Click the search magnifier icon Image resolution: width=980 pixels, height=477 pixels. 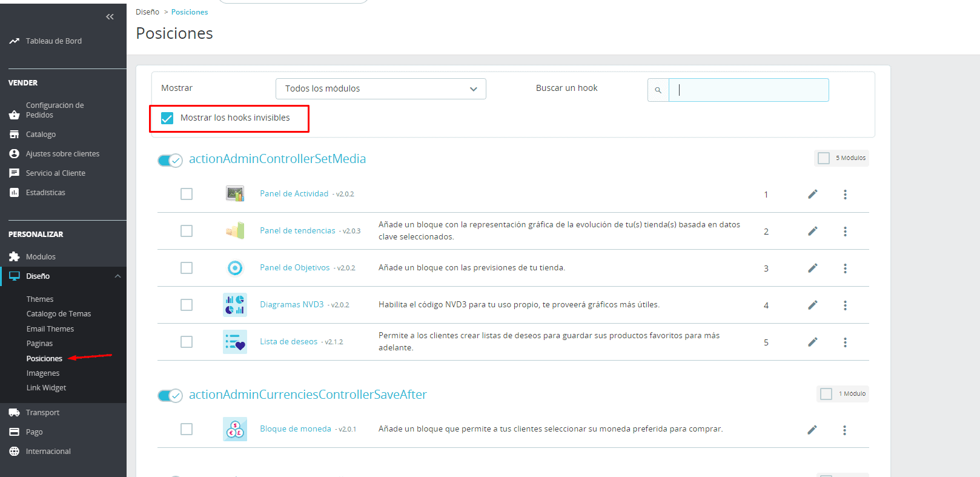tap(658, 90)
